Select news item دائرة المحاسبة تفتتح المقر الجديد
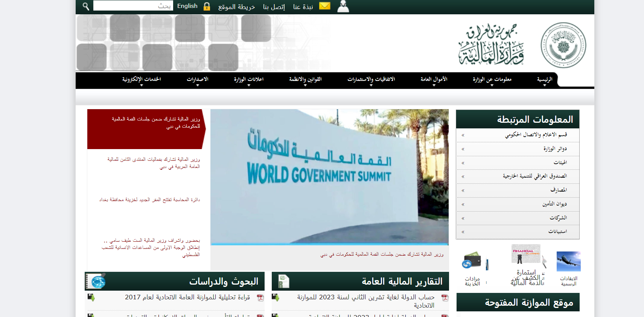Viewport: 644px width, 317px height. tap(149, 200)
